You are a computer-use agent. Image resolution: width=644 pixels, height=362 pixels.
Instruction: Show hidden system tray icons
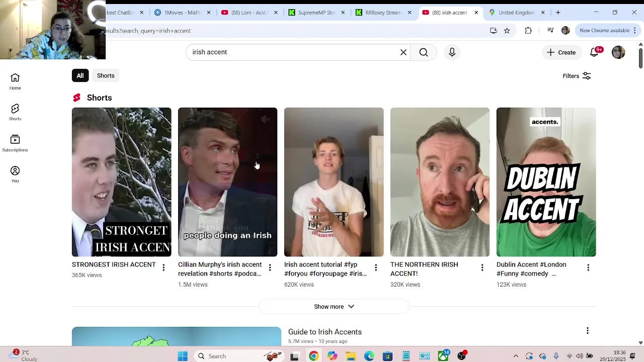coord(516,356)
